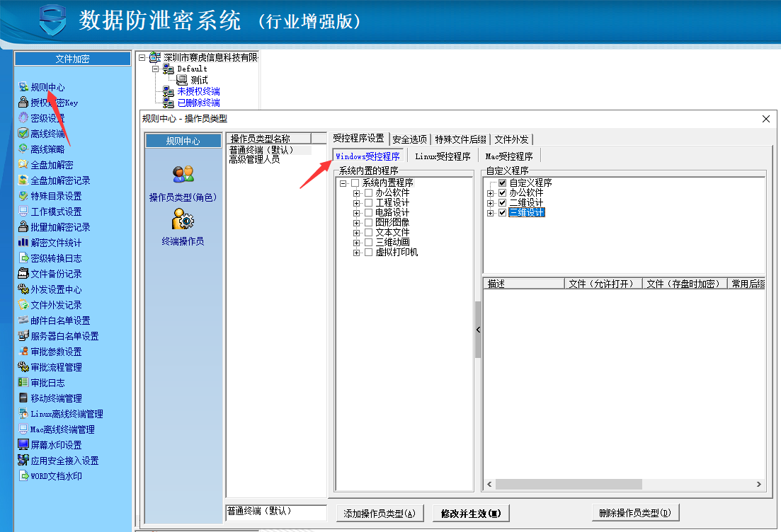The height and width of the screenshot is (532, 781).
Task: Click the 应用安全接入设置 icon
Action: pos(23,461)
